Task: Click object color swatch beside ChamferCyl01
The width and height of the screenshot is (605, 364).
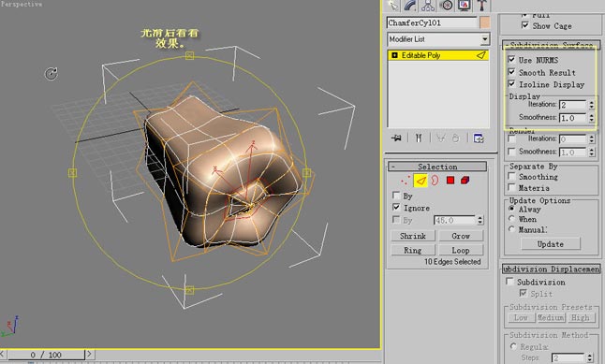Action: (484, 22)
